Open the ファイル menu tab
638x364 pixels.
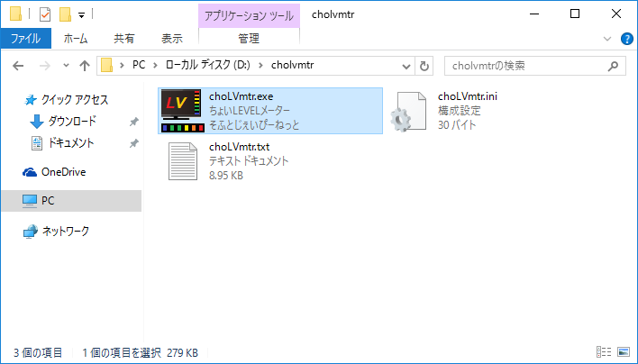click(25, 39)
